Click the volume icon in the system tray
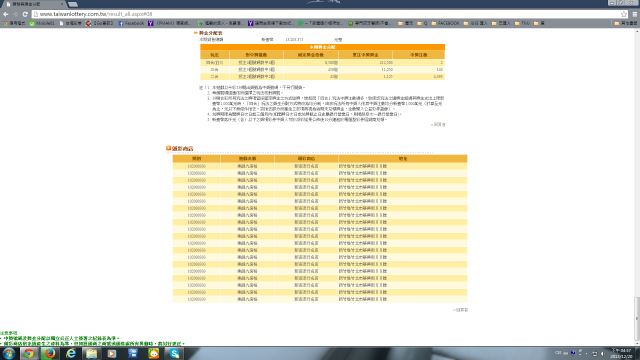The height and width of the screenshot is (360, 640). click(602, 353)
